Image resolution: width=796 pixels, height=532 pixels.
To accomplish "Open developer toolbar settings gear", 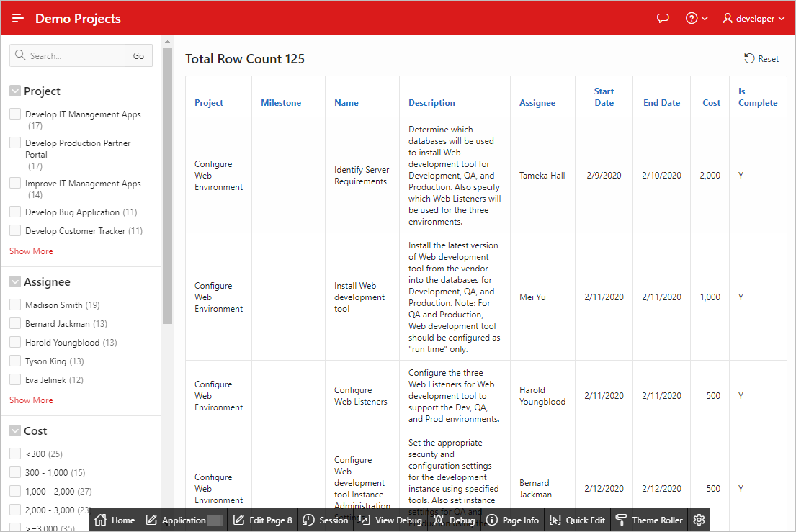I will pyautogui.click(x=699, y=520).
